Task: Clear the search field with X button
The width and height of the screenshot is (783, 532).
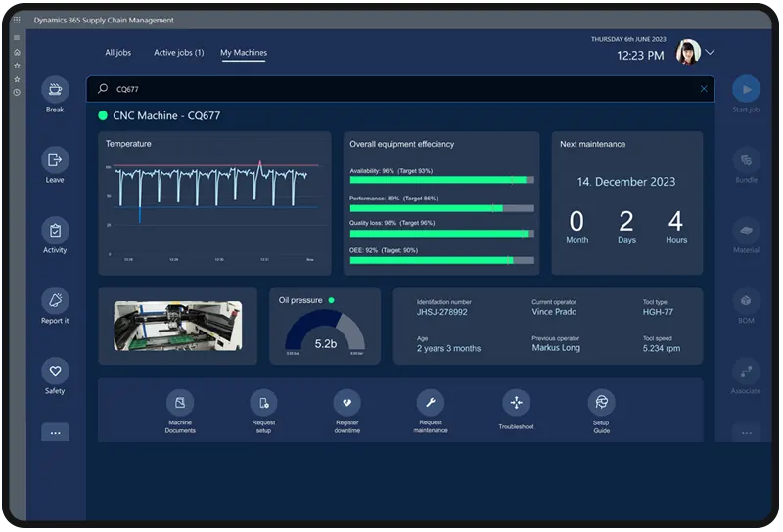Action: (703, 89)
